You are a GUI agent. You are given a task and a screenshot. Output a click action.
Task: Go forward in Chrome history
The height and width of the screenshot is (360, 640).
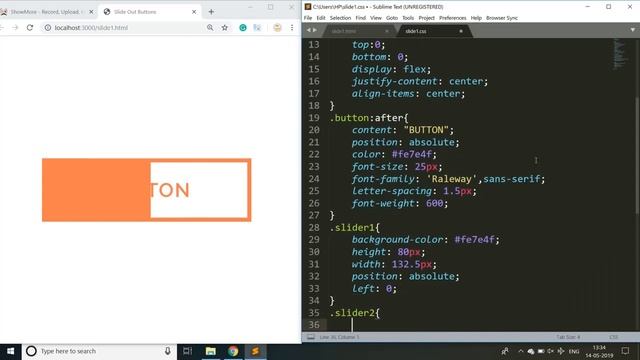coord(15,28)
